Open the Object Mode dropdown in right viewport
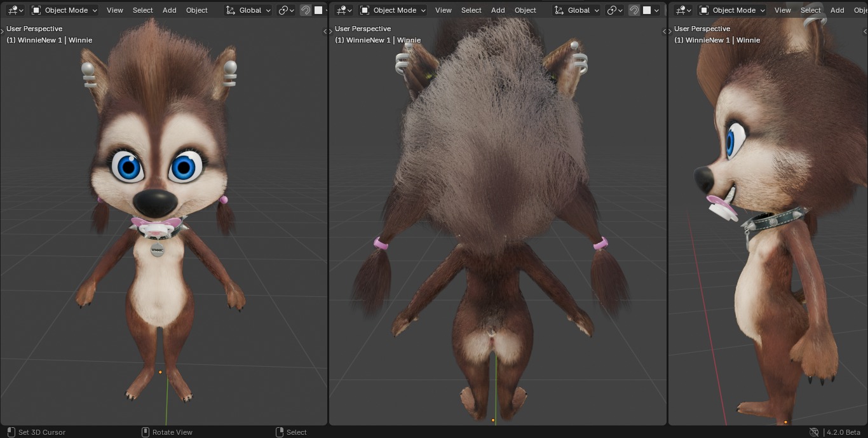Screen dimensions: 868x438 click(732, 10)
